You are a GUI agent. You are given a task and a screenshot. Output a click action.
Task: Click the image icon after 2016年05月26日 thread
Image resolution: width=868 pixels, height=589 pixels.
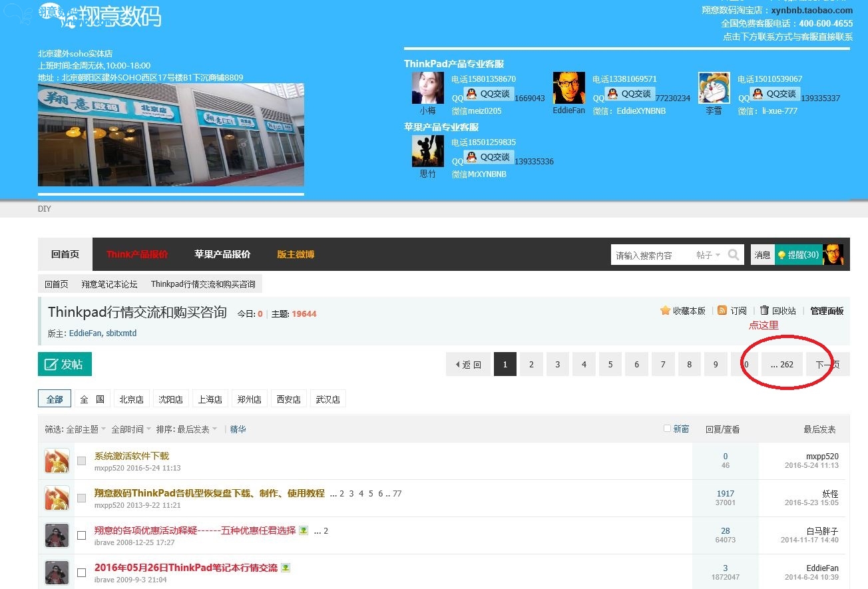[286, 568]
